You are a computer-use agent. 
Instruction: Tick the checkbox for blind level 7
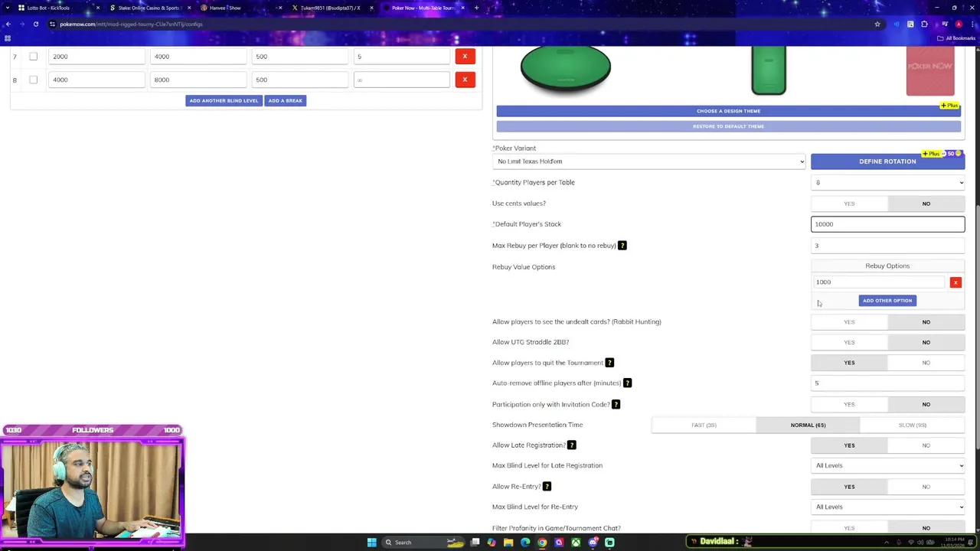tap(33, 57)
